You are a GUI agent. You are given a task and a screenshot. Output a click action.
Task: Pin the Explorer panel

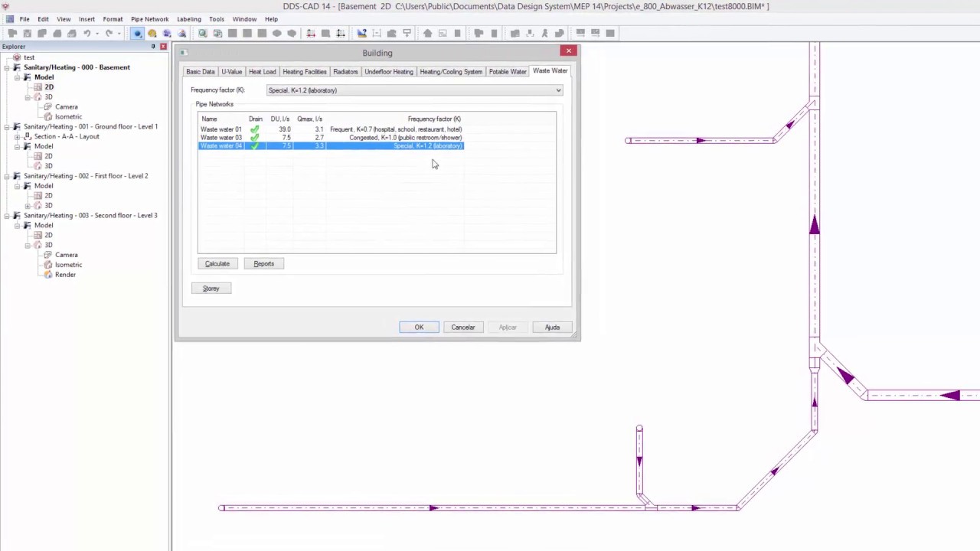tap(153, 47)
